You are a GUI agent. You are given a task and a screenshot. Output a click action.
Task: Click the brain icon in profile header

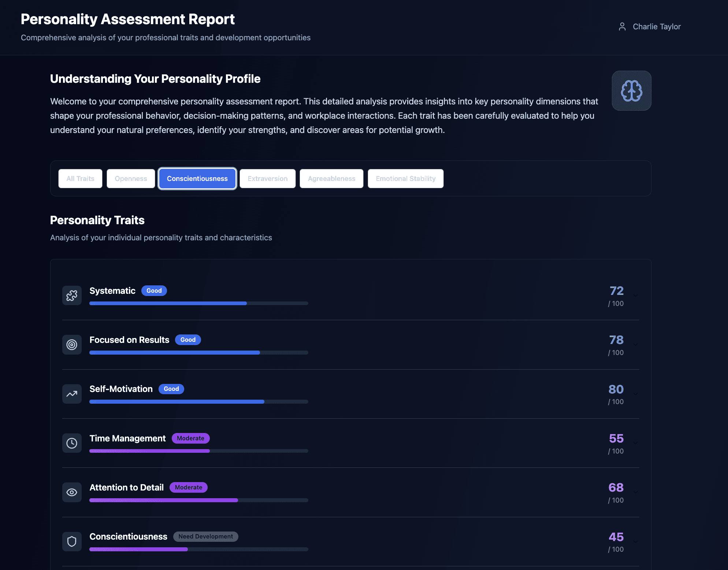[x=631, y=90]
